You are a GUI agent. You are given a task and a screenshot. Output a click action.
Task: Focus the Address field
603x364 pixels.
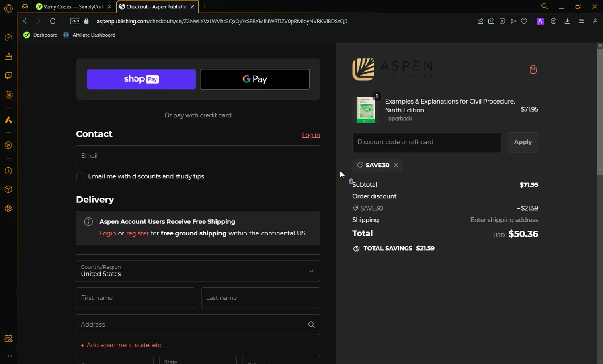(198, 325)
